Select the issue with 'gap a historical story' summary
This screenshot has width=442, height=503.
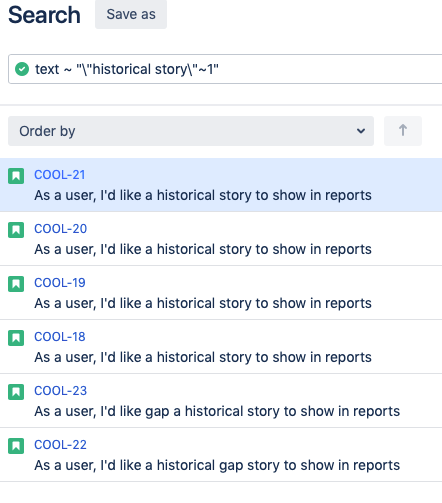click(x=221, y=401)
